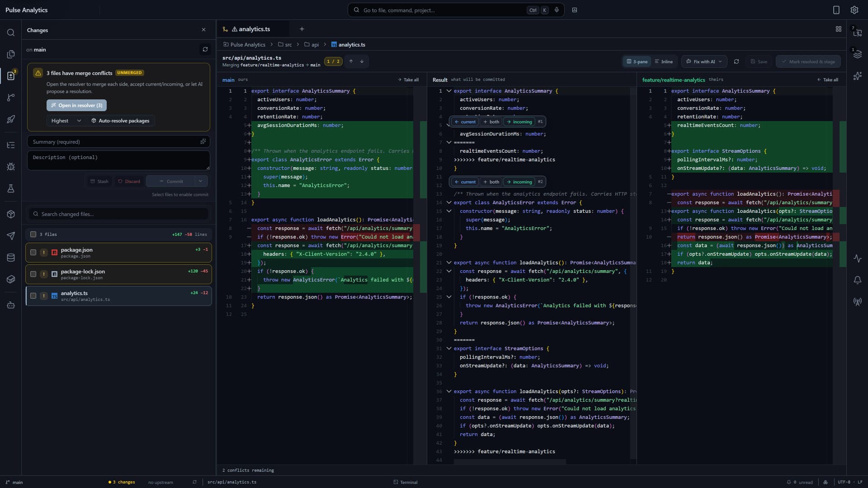868x488 pixels.
Task: Click the Stash button
Action: tap(99, 181)
